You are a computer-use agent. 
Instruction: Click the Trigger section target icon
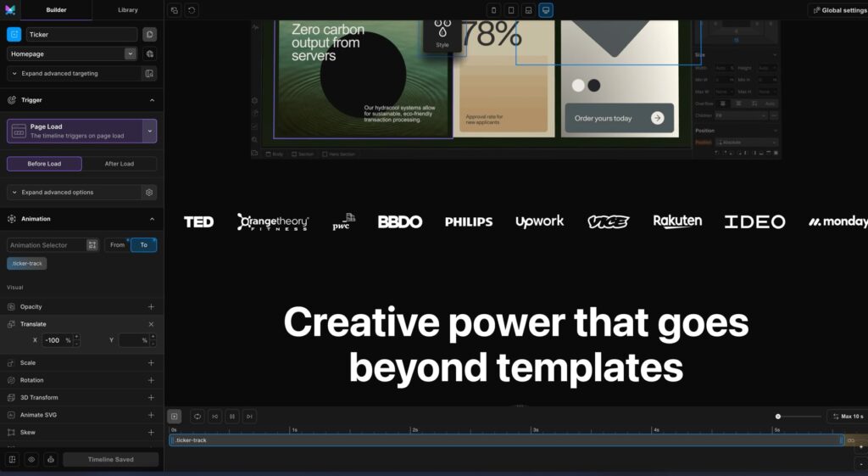coord(12,100)
